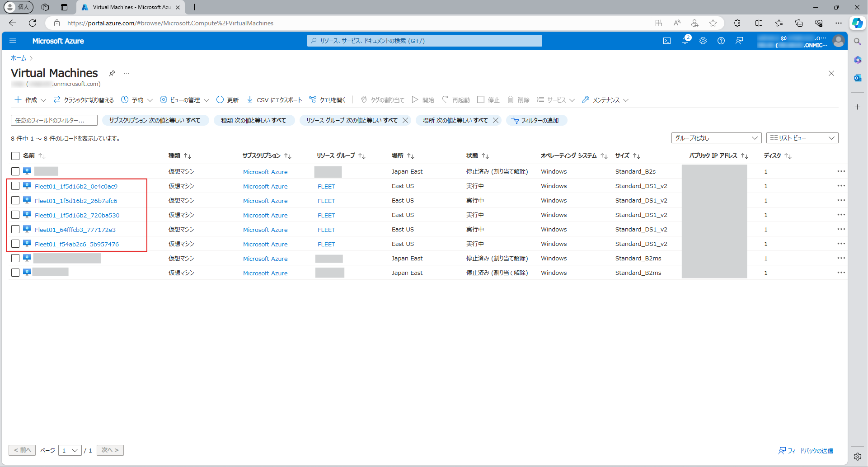Open Edge sidebar search icon
This screenshot has height=467, width=868.
[858, 42]
